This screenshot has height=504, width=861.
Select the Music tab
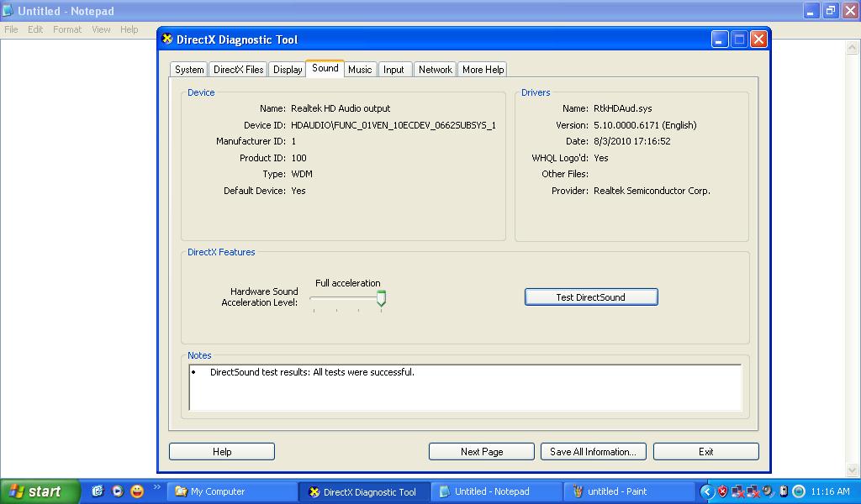360,70
